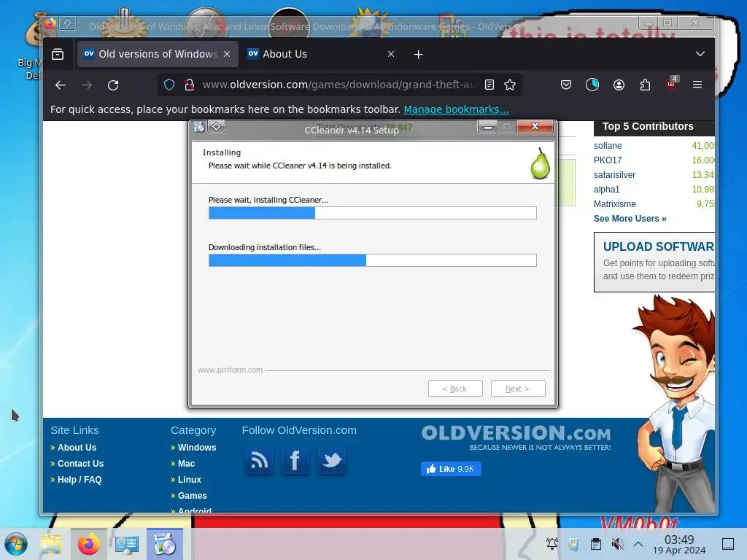The image size is (747, 560).
Task: Click the installing CCleaner progress bar
Action: click(x=373, y=213)
